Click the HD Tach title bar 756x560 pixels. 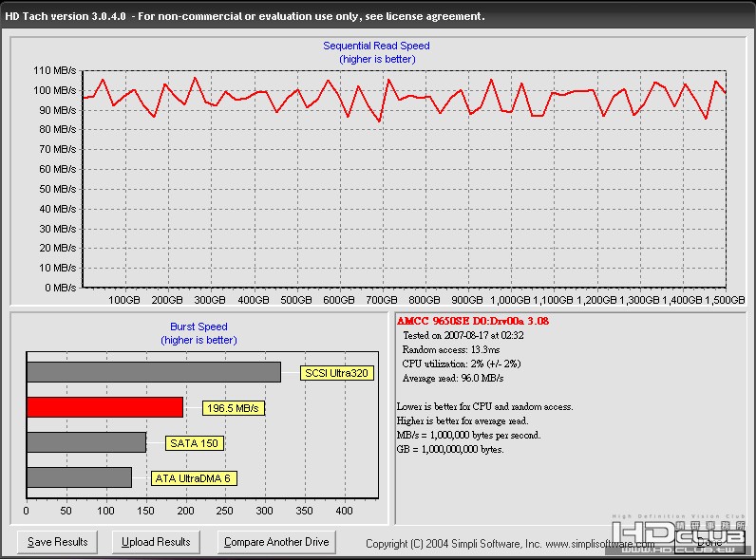(x=247, y=16)
